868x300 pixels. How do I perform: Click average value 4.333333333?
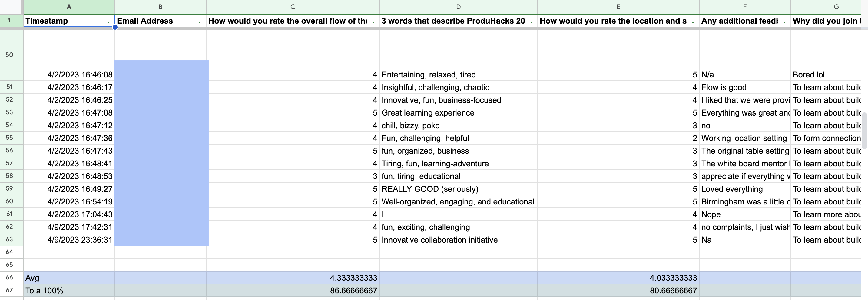click(x=293, y=278)
